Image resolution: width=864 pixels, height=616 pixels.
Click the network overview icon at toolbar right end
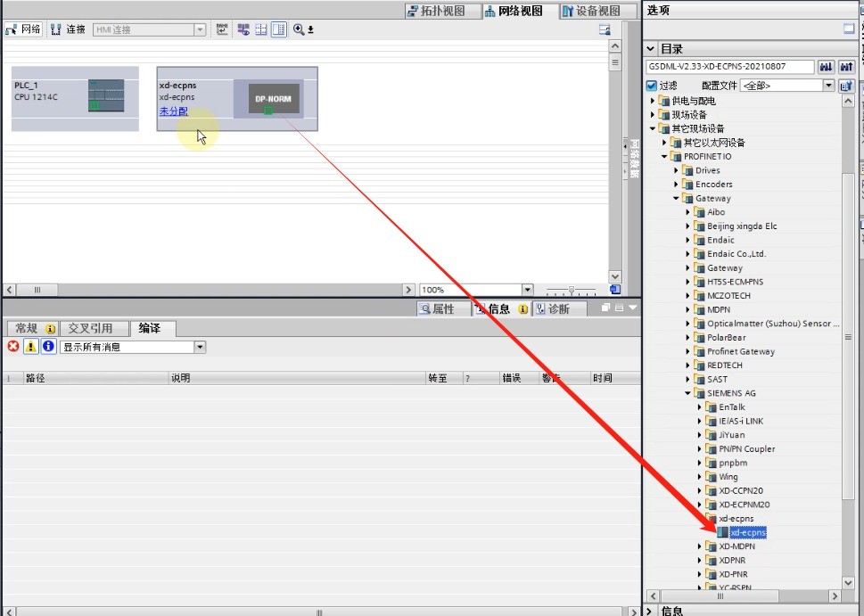605,29
